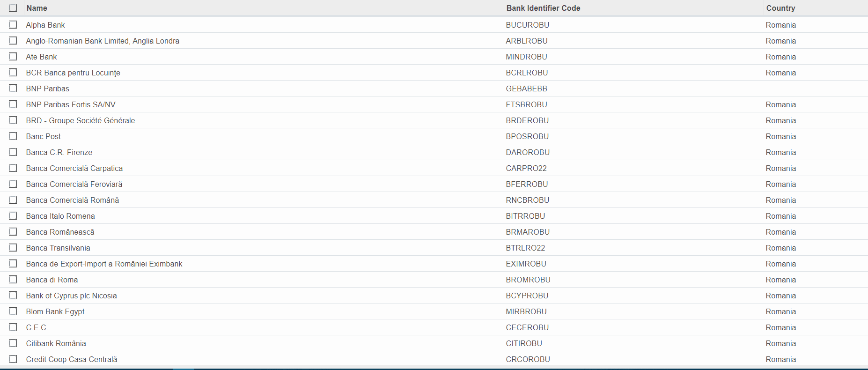Check the box for Credit Coop Casa Centrală
Viewport: 868px width, 370px height.
click(13, 359)
